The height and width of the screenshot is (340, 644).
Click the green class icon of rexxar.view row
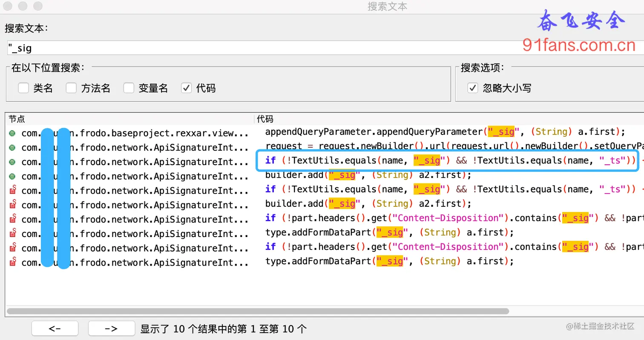pos(12,133)
